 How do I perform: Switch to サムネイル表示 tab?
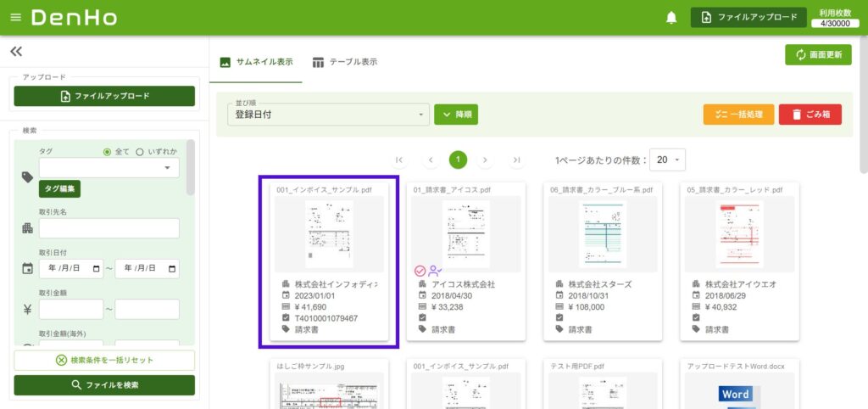tap(256, 62)
